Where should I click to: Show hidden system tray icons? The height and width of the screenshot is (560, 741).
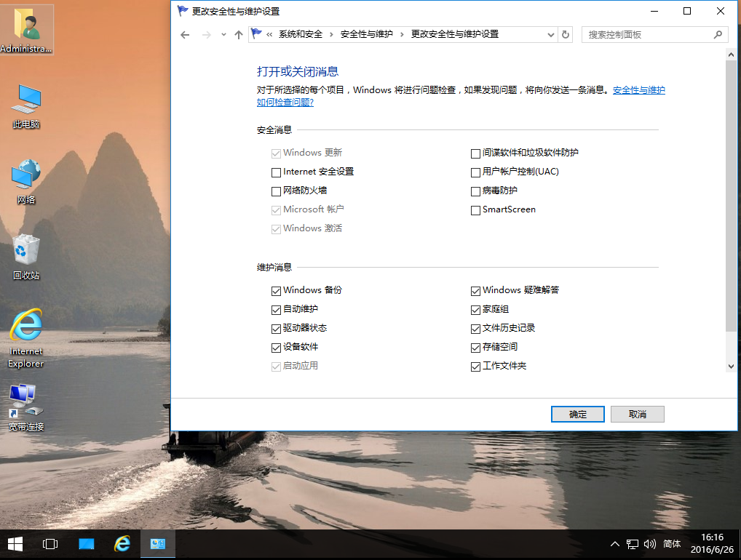[615, 545]
